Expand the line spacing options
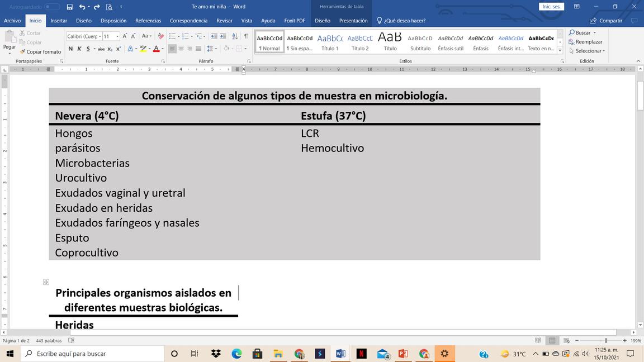The width and height of the screenshot is (644, 362). [216, 49]
